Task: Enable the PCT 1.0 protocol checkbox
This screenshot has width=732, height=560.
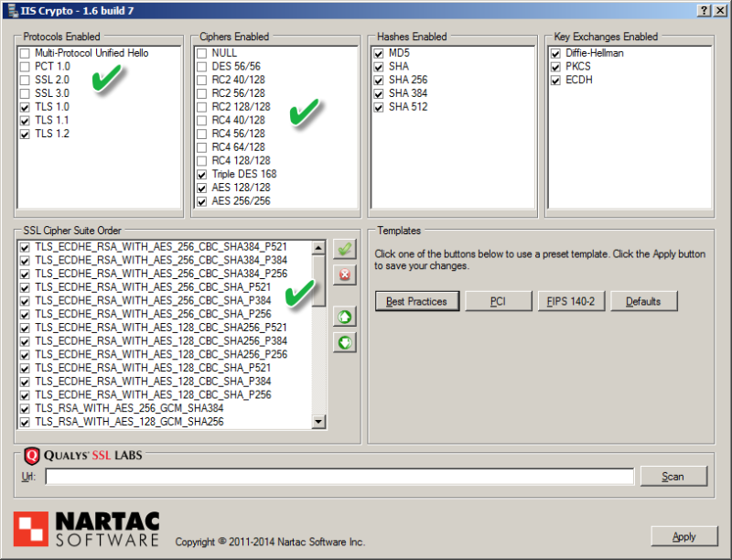Action: click(25, 67)
